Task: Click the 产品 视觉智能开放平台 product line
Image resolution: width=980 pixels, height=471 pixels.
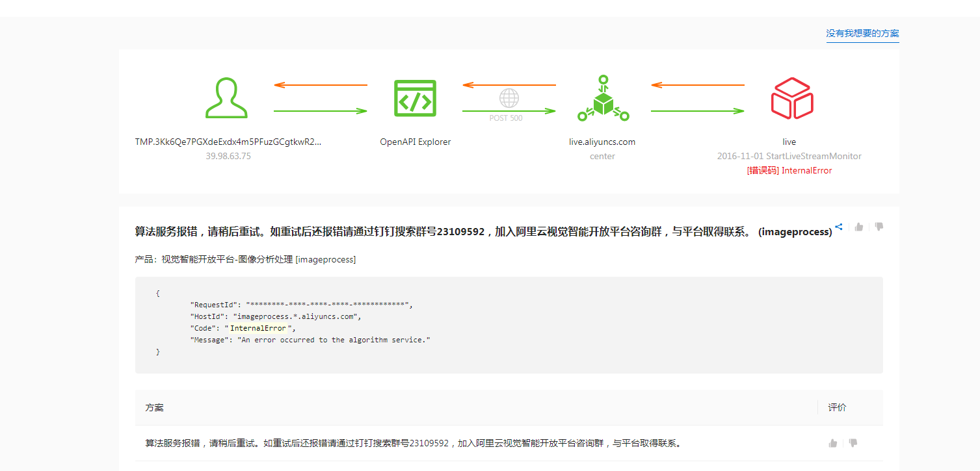Action: [245, 260]
